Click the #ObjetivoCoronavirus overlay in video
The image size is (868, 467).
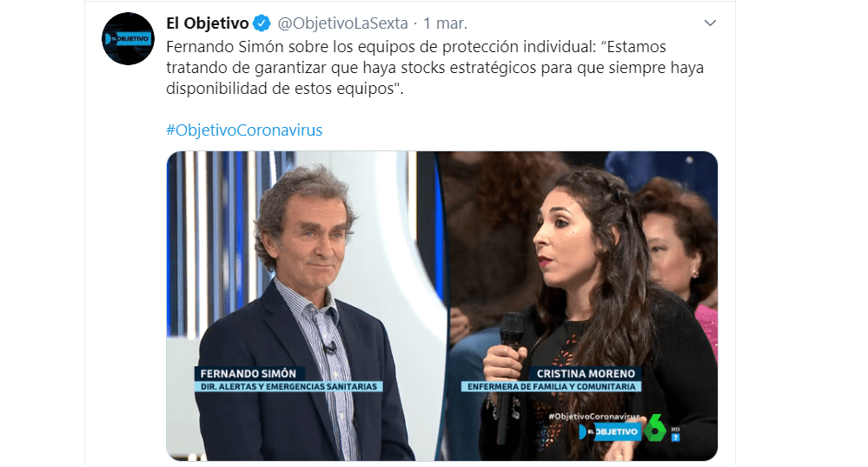(593, 416)
